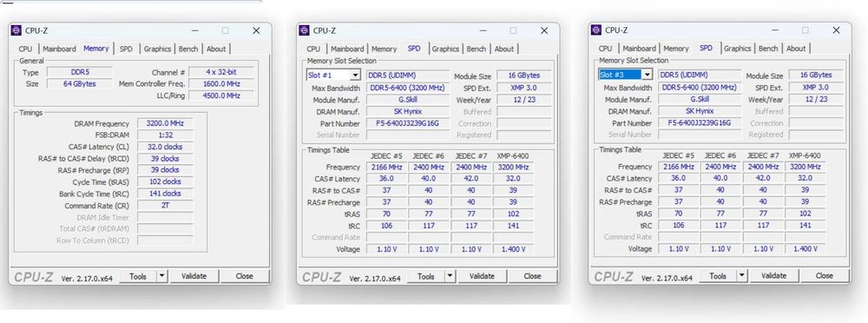Click CPU-Z app icon in middle window title bar
This screenshot has height=323, width=868.
(x=305, y=30)
